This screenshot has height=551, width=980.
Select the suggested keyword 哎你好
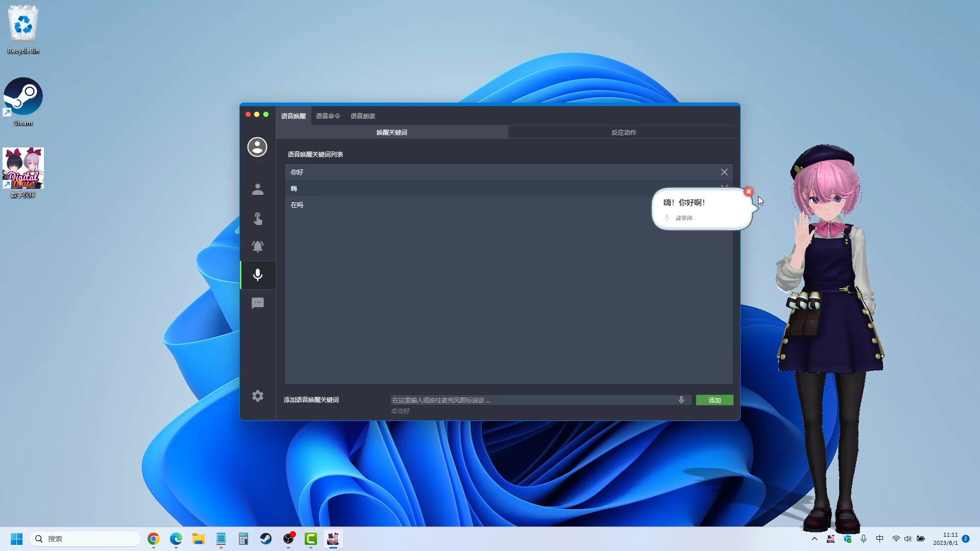pyautogui.click(x=400, y=411)
